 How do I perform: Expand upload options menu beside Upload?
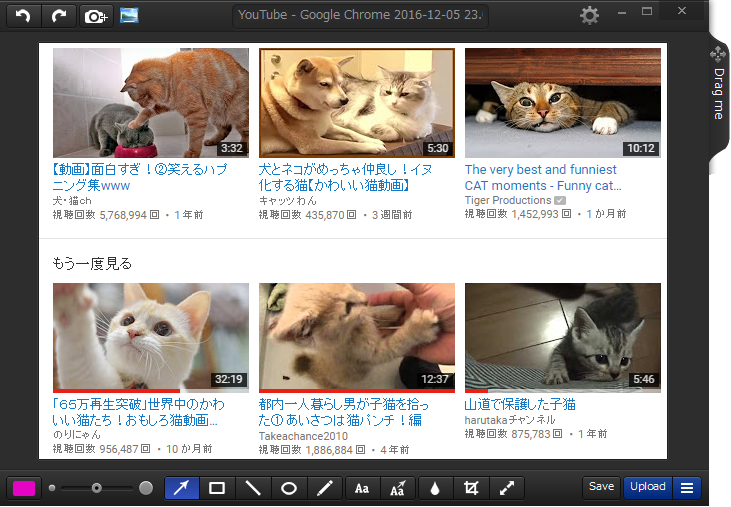pyautogui.click(x=687, y=488)
